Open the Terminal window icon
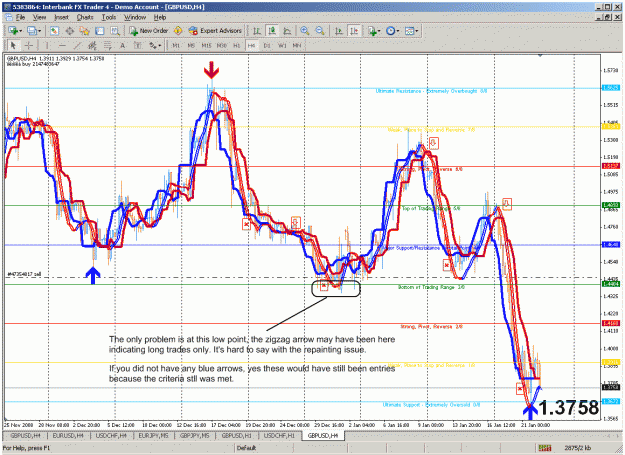This screenshot has height=455, width=625. point(100,31)
